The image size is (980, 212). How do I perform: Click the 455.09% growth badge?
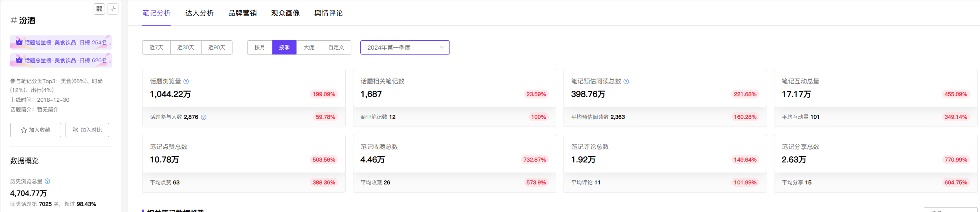(x=956, y=94)
